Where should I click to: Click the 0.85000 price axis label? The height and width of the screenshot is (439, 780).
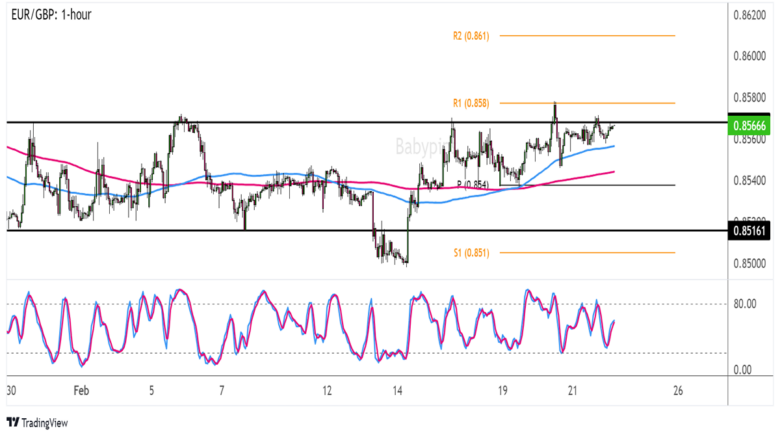pos(749,263)
